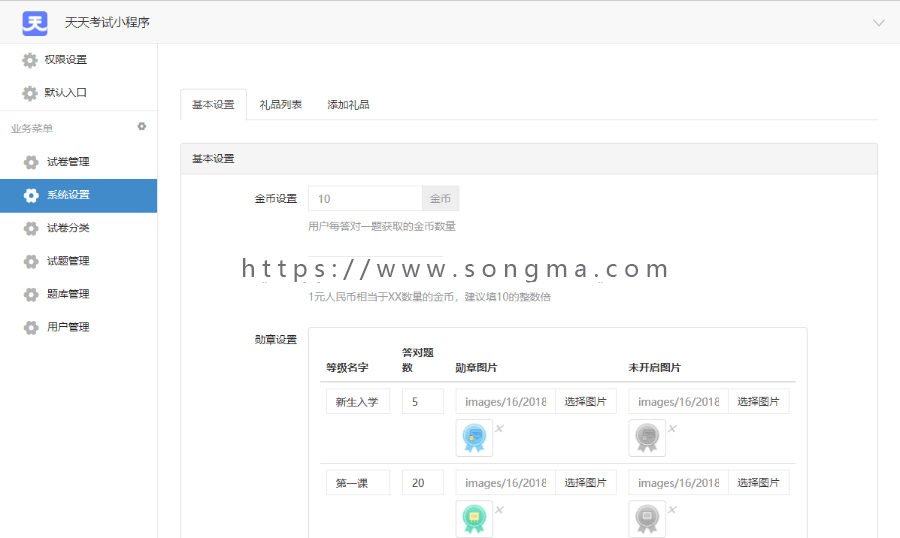Click the 第一课 勋章图片 path field
The height and width of the screenshot is (538, 900).
505,482
